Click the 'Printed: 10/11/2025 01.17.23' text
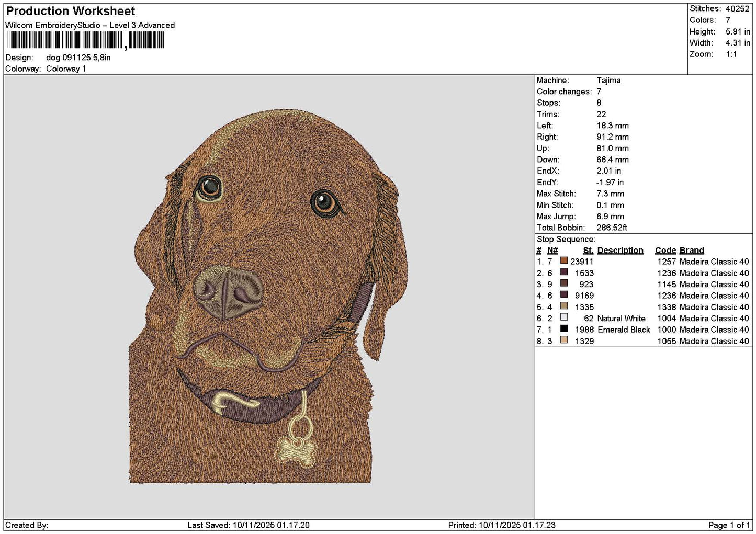 (x=502, y=525)
